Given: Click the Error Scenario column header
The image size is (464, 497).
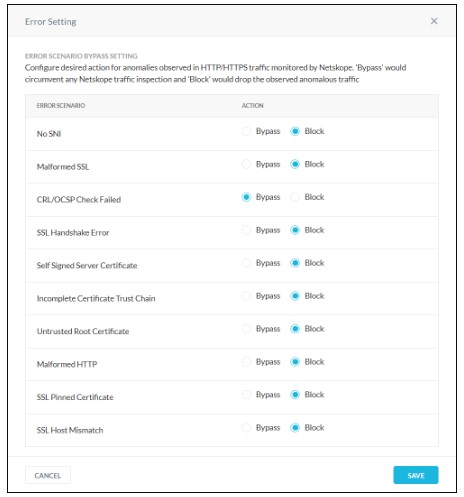Looking at the screenshot, I should point(61,106).
